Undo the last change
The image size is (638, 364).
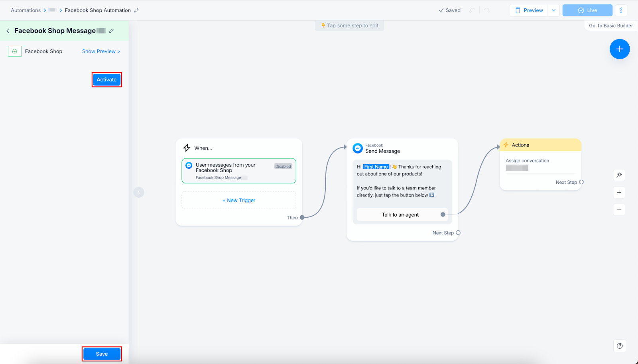click(472, 10)
